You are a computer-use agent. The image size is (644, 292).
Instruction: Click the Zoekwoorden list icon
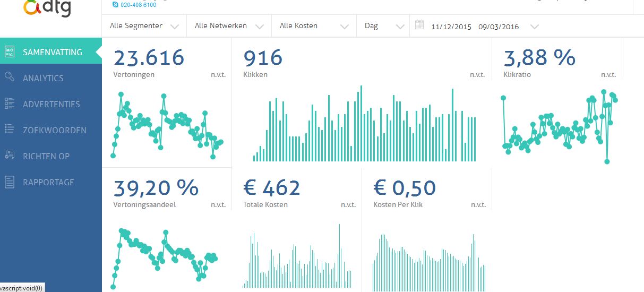coord(10,129)
